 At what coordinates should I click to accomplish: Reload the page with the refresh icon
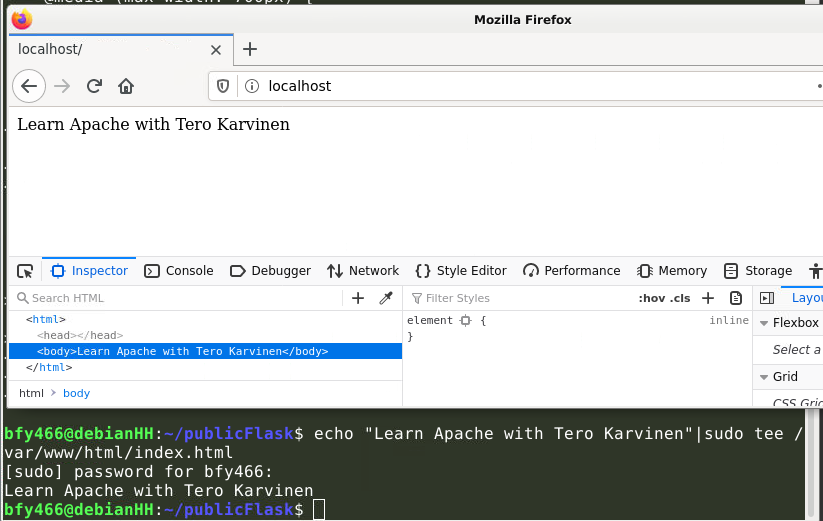tap(94, 86)
